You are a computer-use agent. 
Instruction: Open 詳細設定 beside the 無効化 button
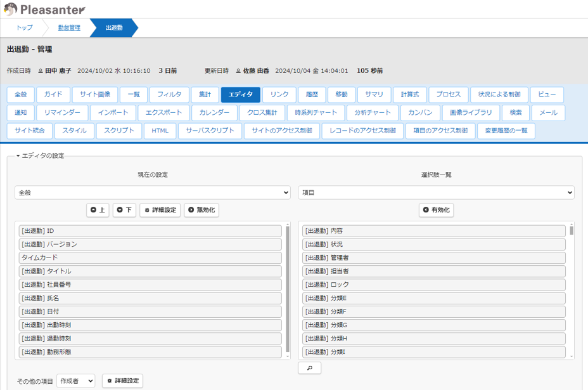(160, 210)
